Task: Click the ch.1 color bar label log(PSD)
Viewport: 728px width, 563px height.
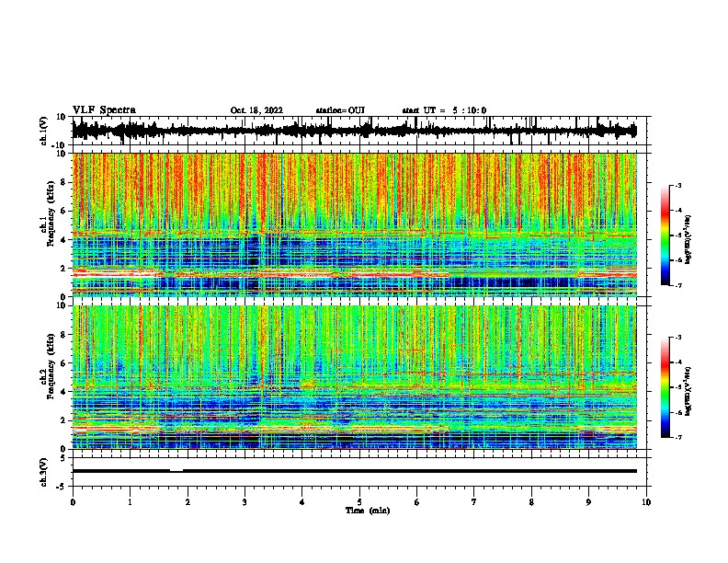Action: 688,240
